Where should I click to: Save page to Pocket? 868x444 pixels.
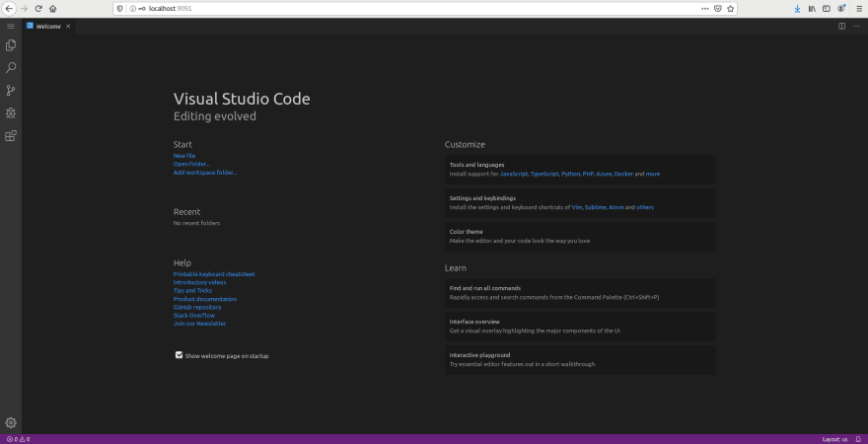pyautogui.click(x=717, y=9)
